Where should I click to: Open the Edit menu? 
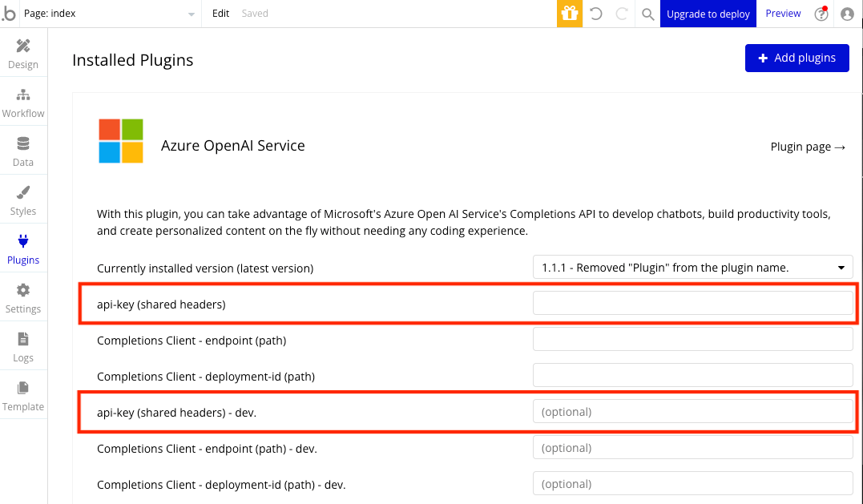(x=220, y=14)
